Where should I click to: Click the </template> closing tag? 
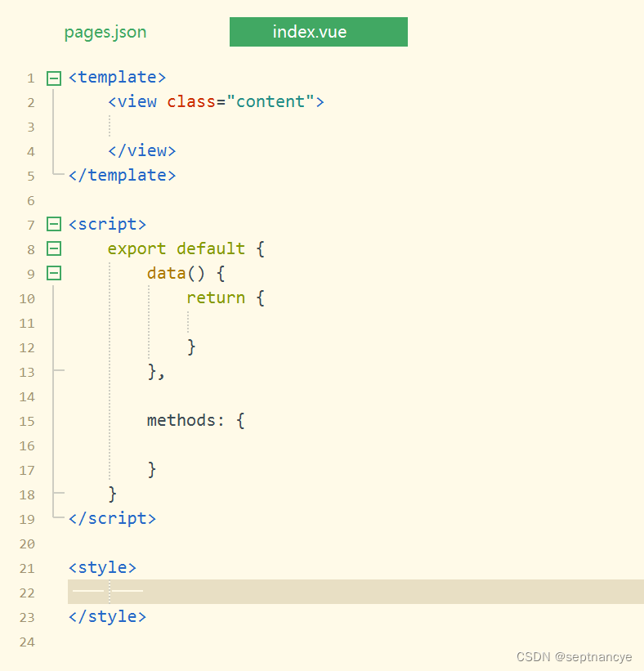coord(122,176)
